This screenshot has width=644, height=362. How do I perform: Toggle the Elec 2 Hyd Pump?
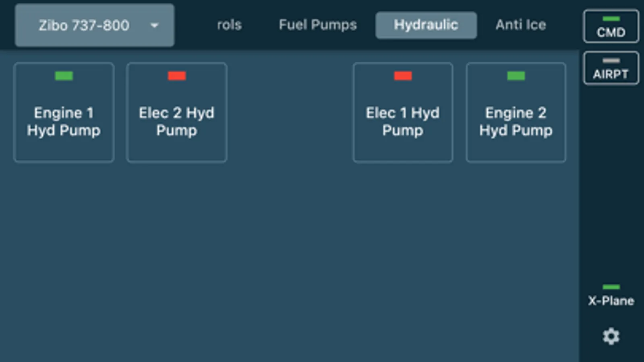point(177,113)
